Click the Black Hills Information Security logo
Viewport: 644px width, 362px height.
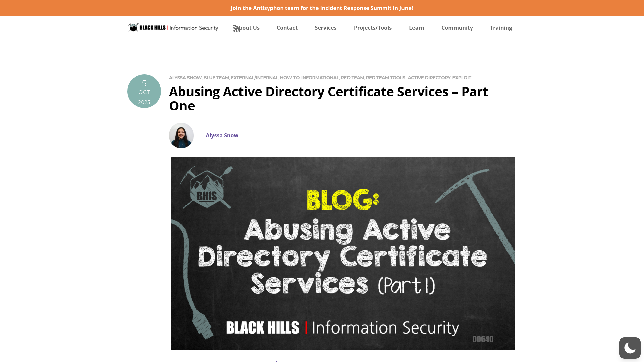pyautogui.click(x=173, y=27)
